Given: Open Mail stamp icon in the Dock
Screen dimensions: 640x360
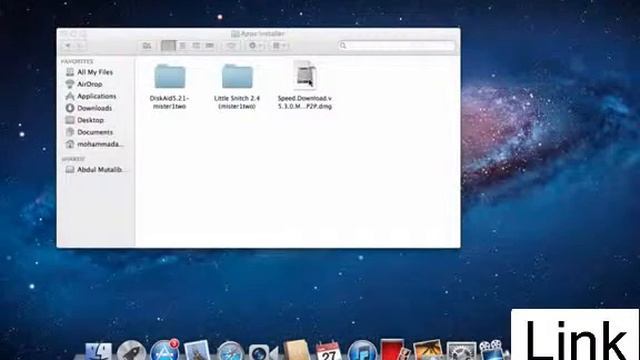Looking at the screenshot, I should [197, 351].
